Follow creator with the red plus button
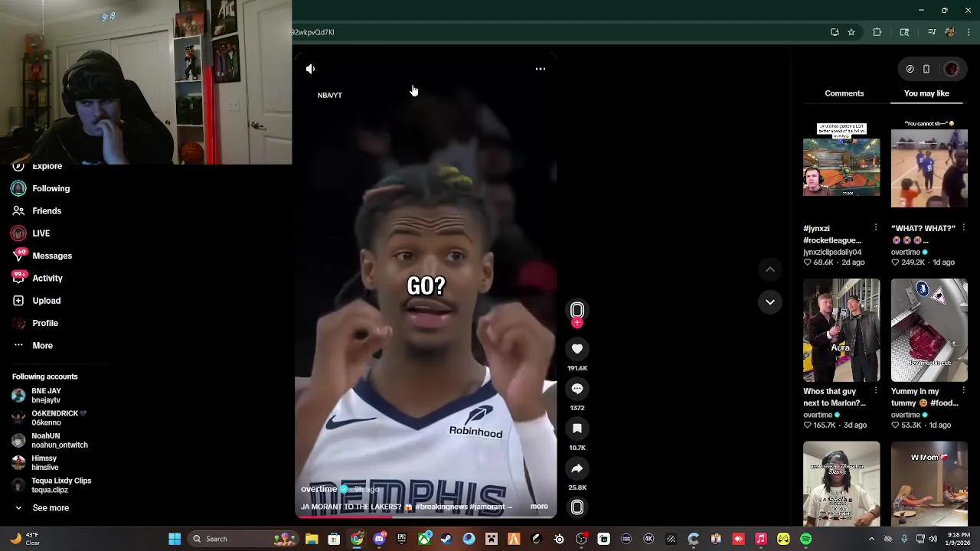The width and height of the screenshot is (980, 551). 577,324
